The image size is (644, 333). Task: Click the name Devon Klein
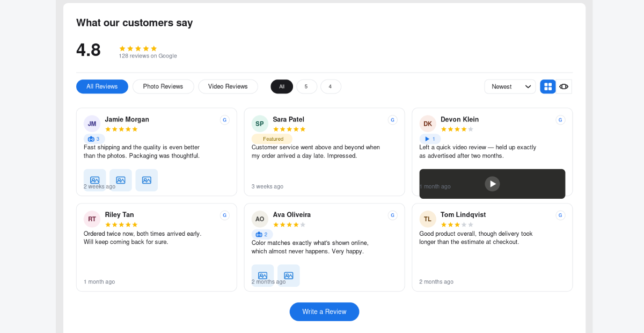[x=460, y=119]
